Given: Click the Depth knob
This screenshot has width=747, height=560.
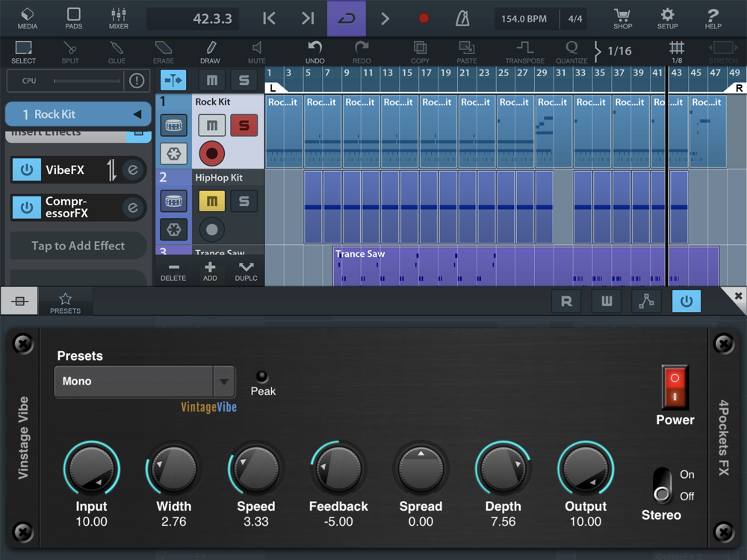Looking at the screenshot, I should pos(503,468).
